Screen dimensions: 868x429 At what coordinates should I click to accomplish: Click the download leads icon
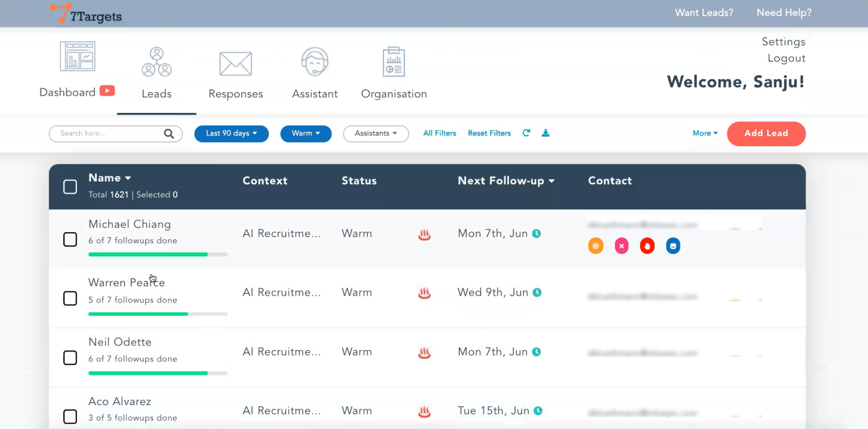coord(546,133)
